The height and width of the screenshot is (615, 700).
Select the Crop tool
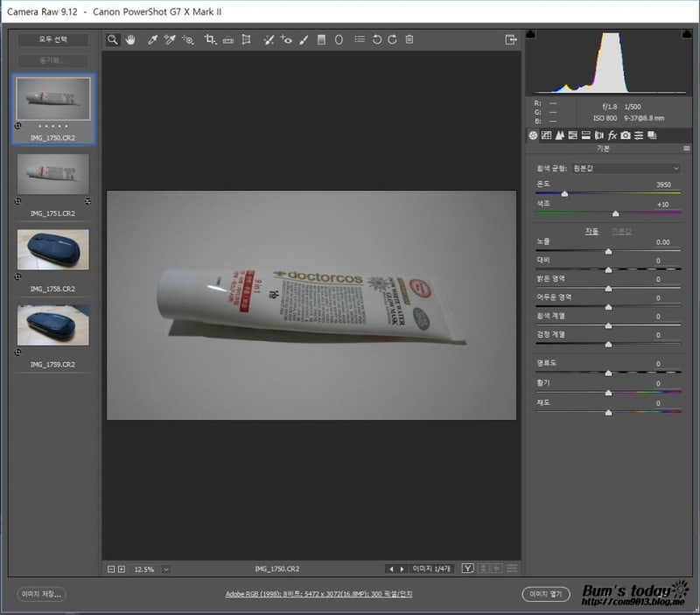click(x=210, y=39)
